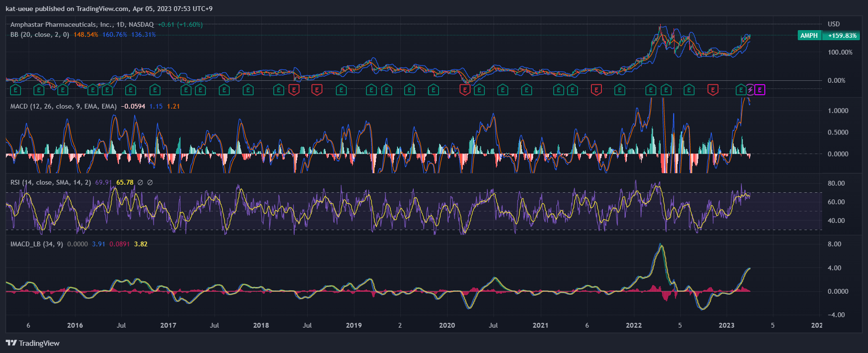Click the second null symbol in RSI legend
868x353 pixels.
[150, 182]
